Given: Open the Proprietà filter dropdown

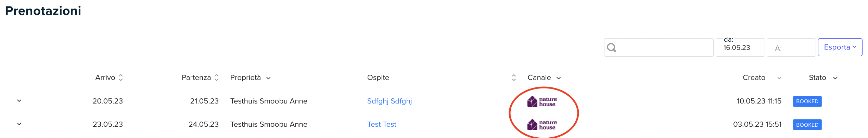Looking at the screenshot, I should [x=268, y=78].
